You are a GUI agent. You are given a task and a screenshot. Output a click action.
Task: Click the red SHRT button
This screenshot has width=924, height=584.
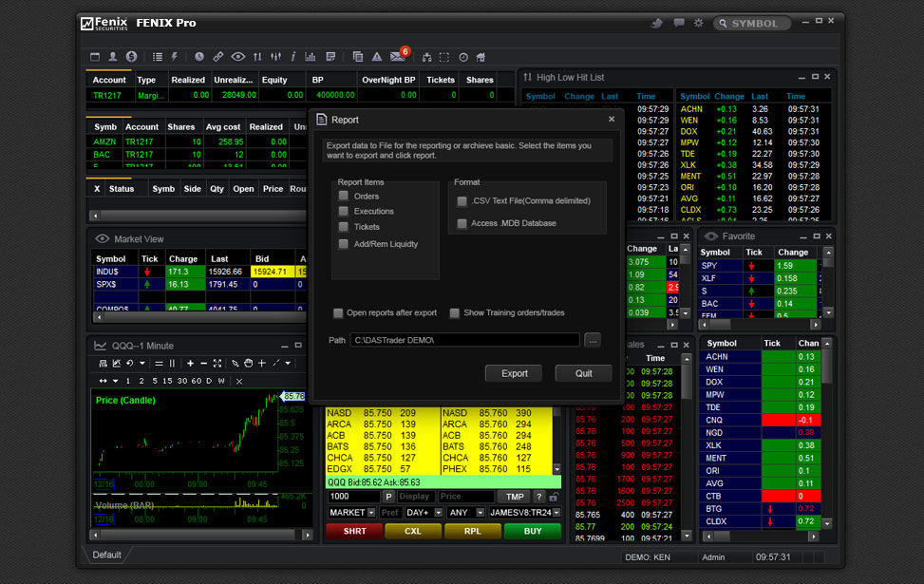point(355,531)
